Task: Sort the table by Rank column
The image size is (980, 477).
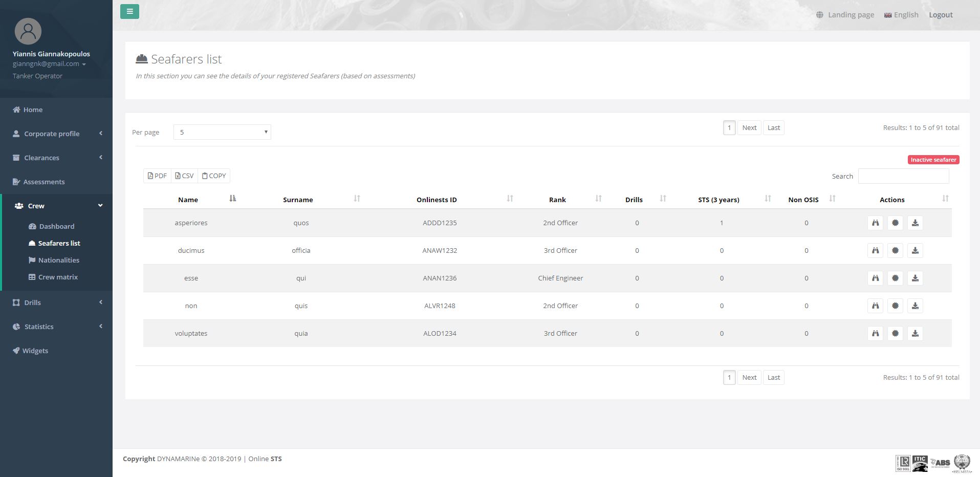Action: tap(557, 200)
